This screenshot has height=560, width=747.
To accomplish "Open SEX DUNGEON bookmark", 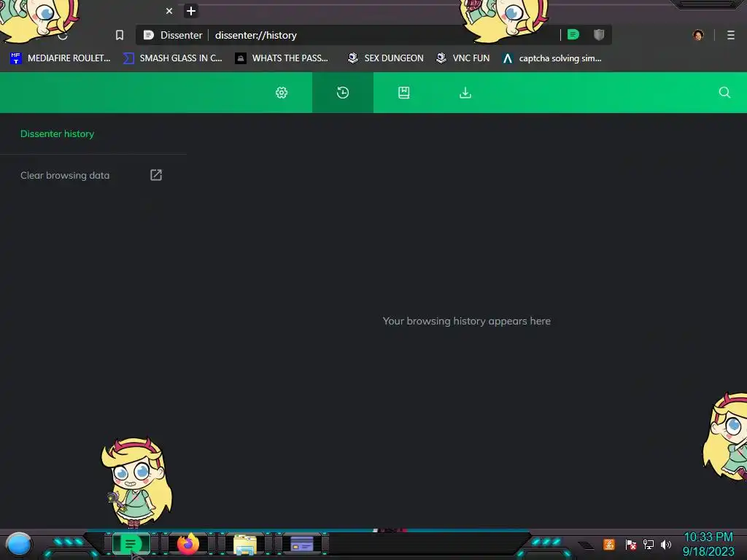I will point(385,58).
